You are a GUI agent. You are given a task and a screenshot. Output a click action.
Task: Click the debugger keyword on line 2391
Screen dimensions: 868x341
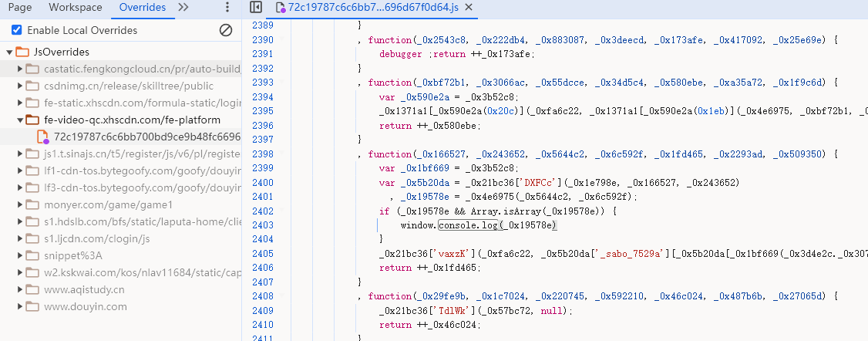pyautogui.click(x=402, y=54)
